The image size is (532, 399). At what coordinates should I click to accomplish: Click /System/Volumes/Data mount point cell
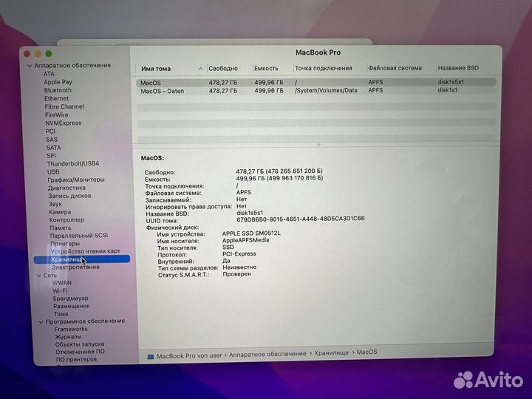[326, 90]
